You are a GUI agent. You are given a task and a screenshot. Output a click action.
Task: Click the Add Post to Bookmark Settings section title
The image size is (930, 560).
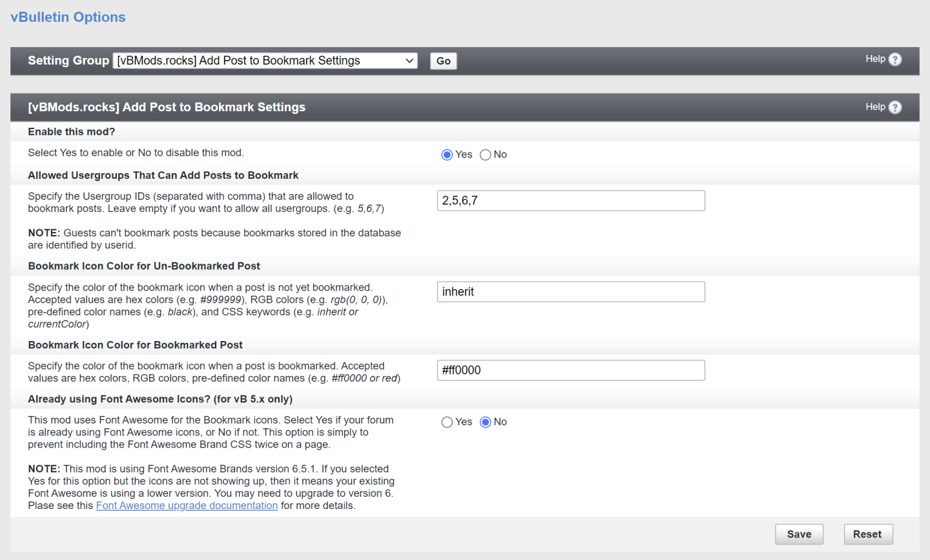167,107
